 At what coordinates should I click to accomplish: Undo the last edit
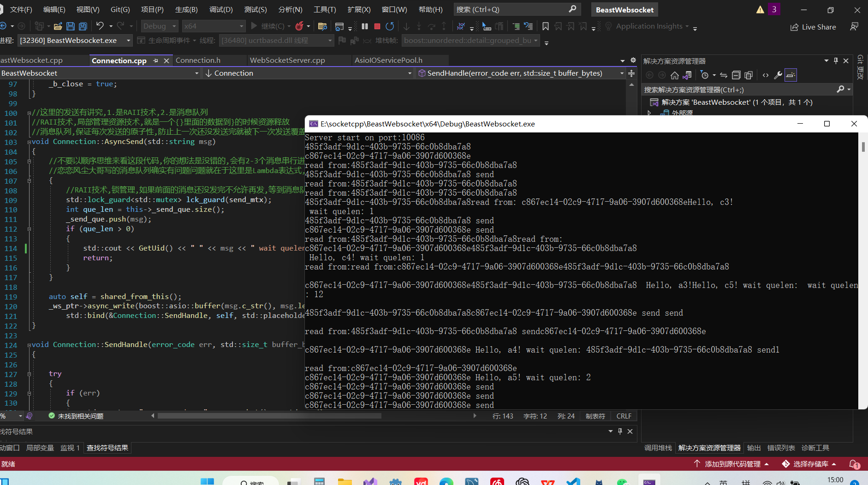click(100, 26)
